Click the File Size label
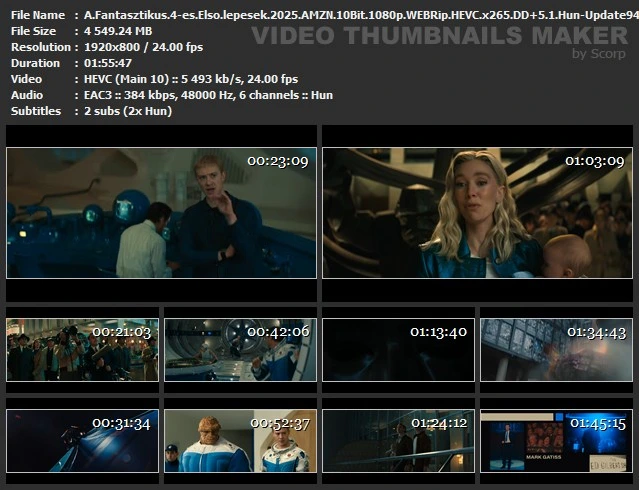This screenshot has height=490, width=639. tap(33, 31)
